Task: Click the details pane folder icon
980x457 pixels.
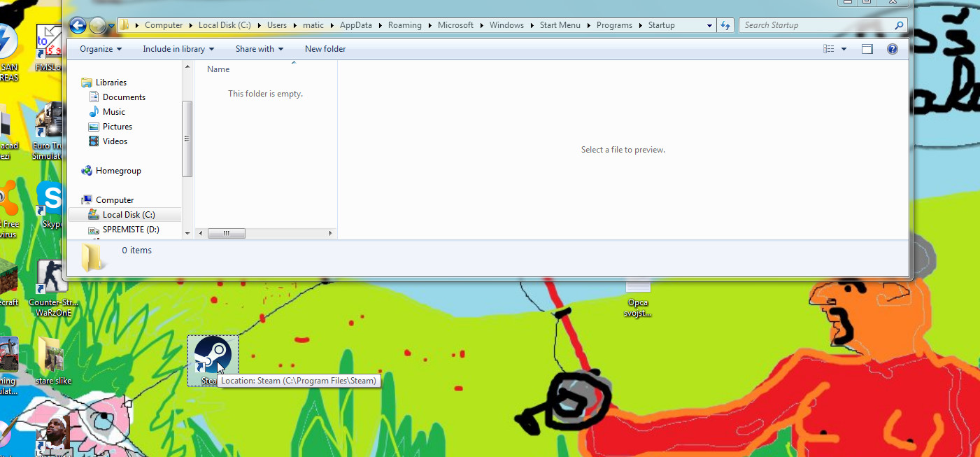Action: point(92,257)
